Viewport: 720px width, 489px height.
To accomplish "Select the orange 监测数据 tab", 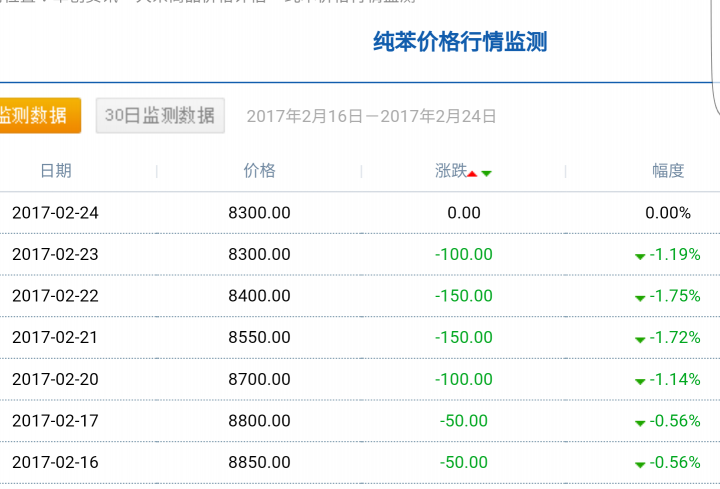I will tap(39, 115).
